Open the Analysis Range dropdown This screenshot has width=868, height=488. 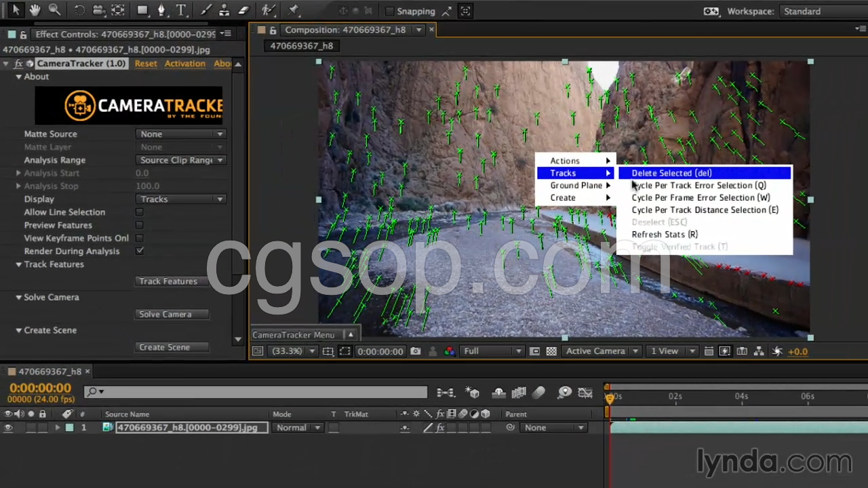click(x=181, y=160)
